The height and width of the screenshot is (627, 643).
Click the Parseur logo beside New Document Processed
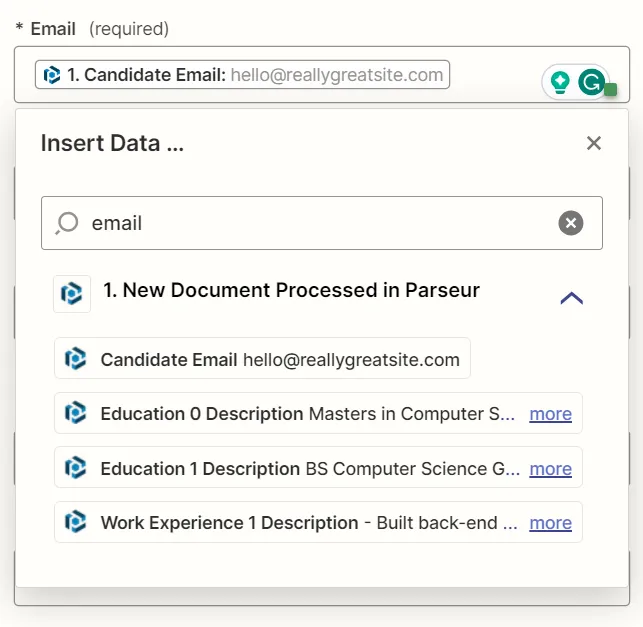pos(72,294)
